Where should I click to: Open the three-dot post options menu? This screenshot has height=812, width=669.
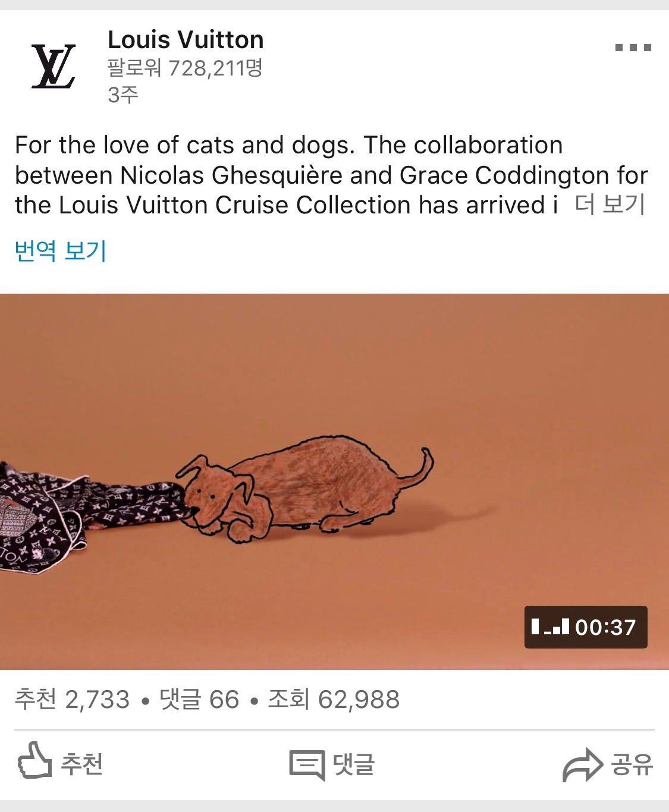pyautogui.click(x=633, y=48)
